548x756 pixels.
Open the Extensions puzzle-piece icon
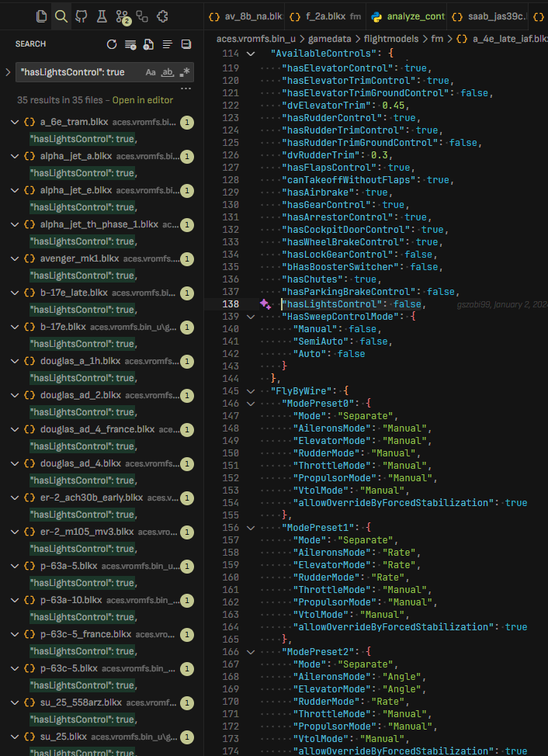click(x=162, y=16)
